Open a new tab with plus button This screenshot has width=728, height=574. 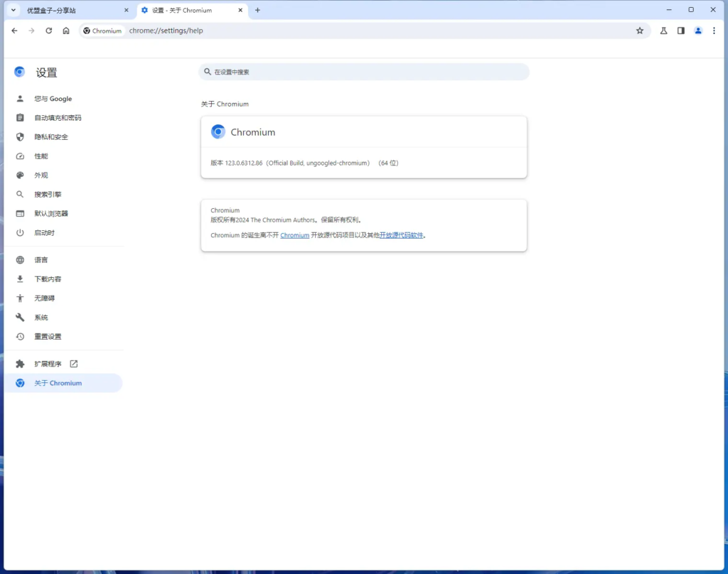[257, 10]
